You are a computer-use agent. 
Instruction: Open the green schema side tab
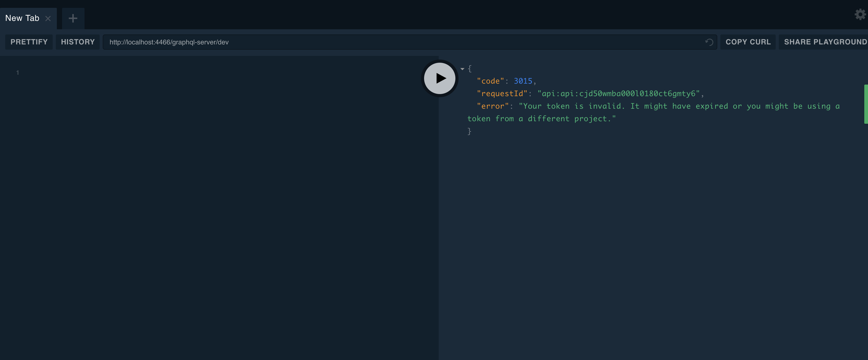866,104
